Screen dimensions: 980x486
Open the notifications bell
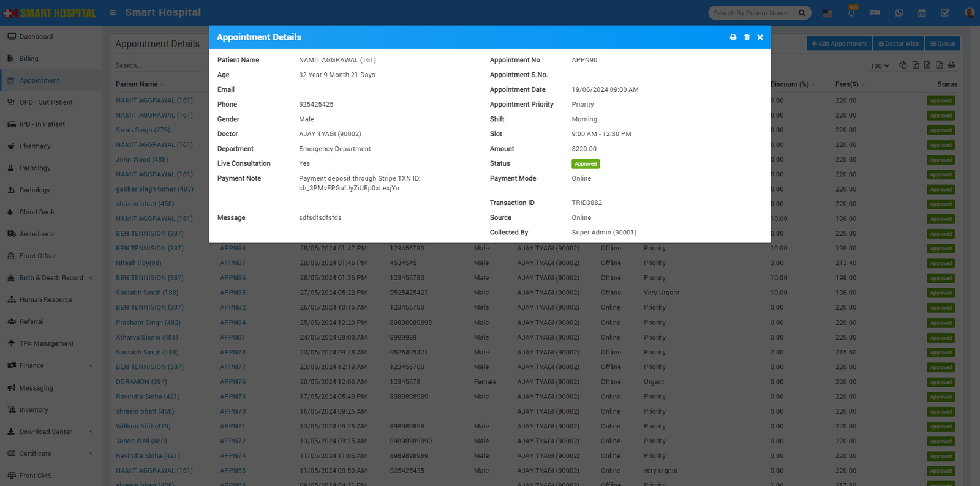pyautogui.click(x=851, y=13)
